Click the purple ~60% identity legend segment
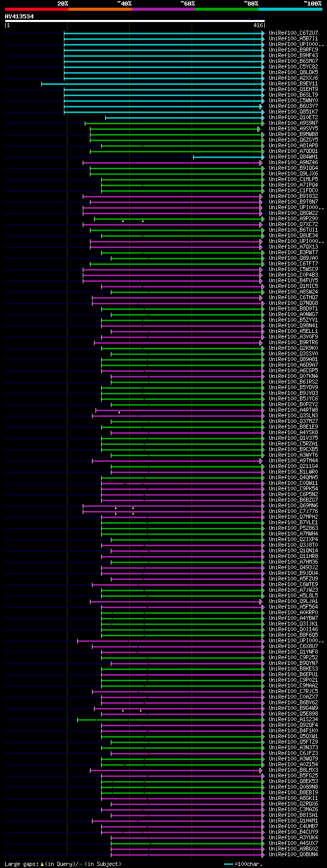 click(163, 9)
